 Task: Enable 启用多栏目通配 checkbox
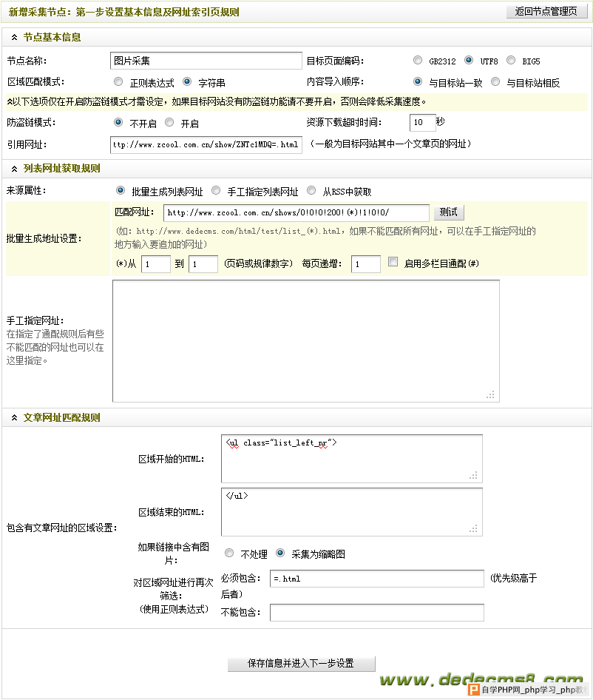393,263
